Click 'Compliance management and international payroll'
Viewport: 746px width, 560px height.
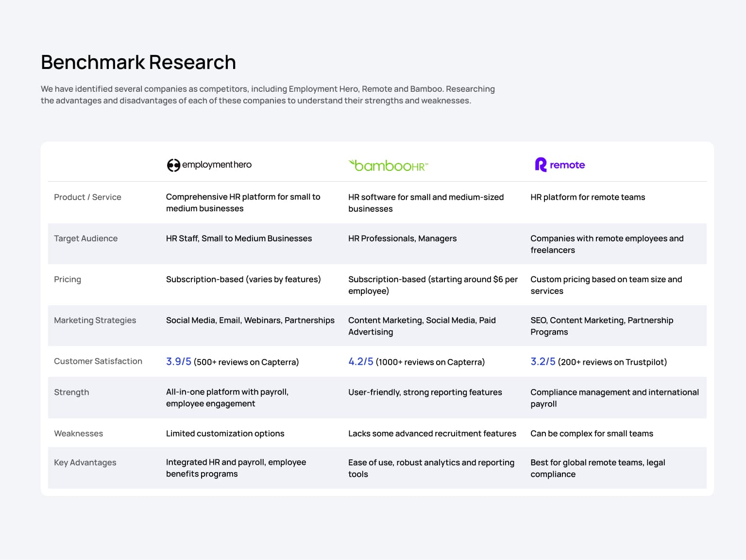click(x=614, y=398)
